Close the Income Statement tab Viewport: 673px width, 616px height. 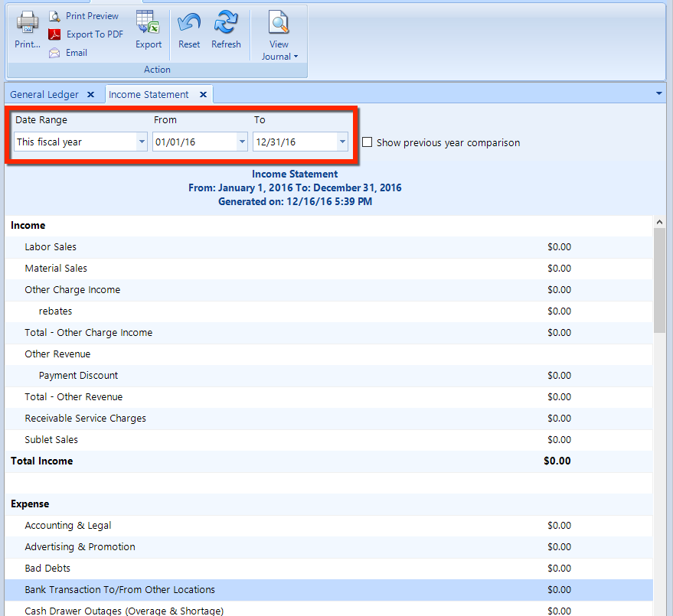click(x=202, y=93)
